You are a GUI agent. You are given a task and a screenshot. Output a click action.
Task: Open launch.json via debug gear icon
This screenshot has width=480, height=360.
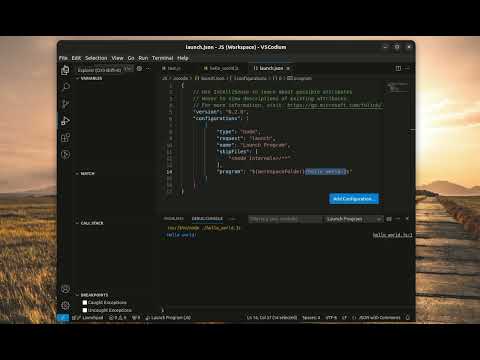[139, 69]
